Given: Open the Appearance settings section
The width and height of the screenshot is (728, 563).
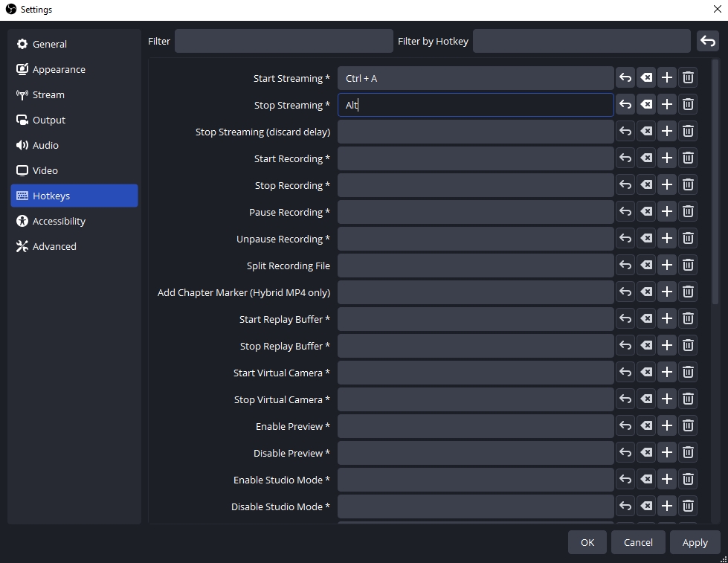Looking at the screenshot, I should pos(74,69).
